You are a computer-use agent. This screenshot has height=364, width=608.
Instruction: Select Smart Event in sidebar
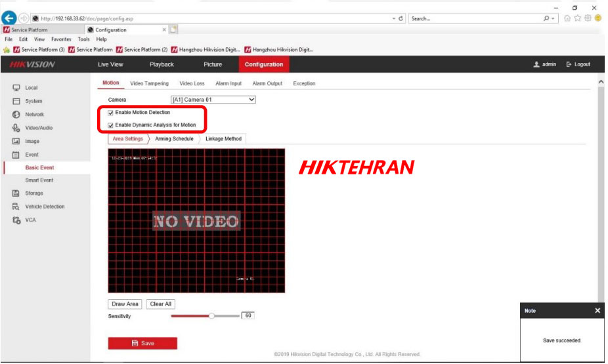click(x=39, y=180)
